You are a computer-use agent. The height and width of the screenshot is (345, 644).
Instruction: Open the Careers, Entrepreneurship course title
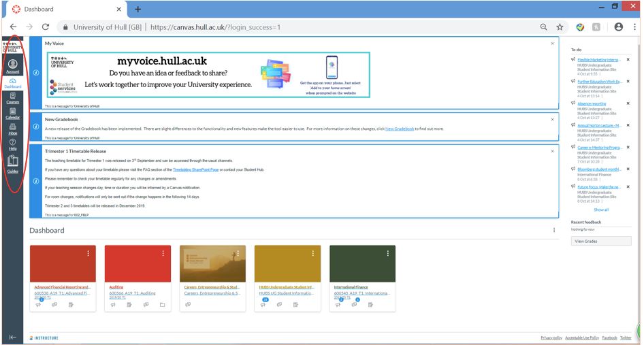(212, 287)
